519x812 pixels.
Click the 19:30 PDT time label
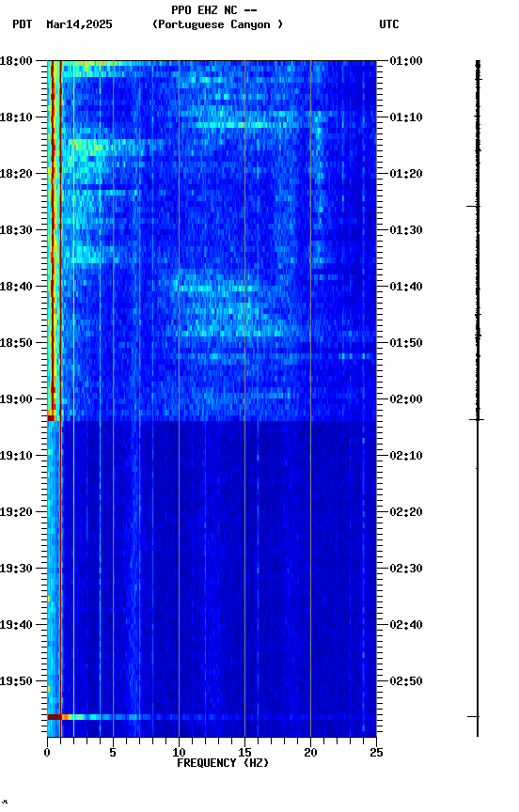tap(16, 570)
